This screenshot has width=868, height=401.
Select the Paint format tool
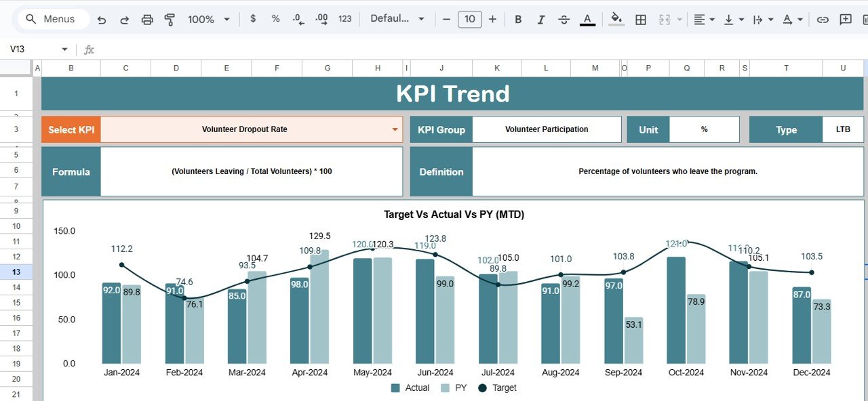coord(170,19)
